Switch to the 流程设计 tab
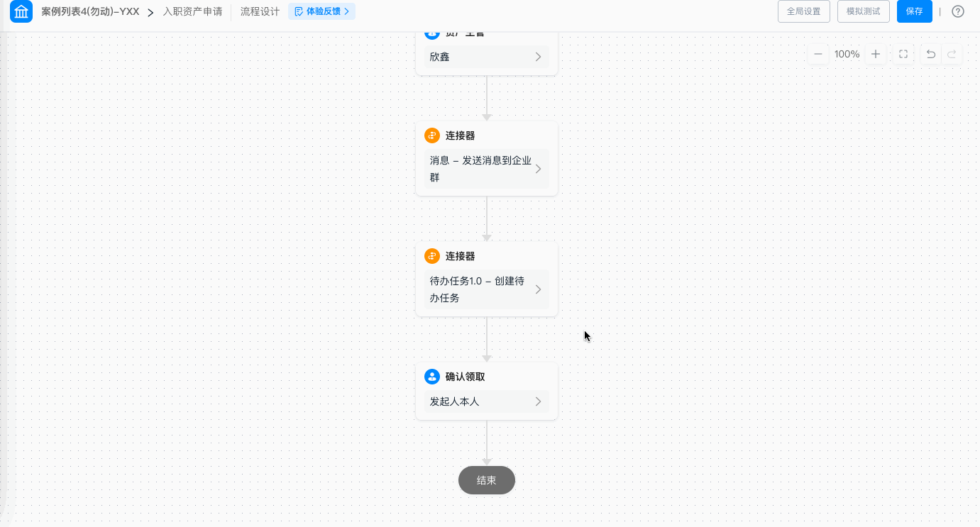Viewport: 980px width, 527px height. [x=260, y=11]
